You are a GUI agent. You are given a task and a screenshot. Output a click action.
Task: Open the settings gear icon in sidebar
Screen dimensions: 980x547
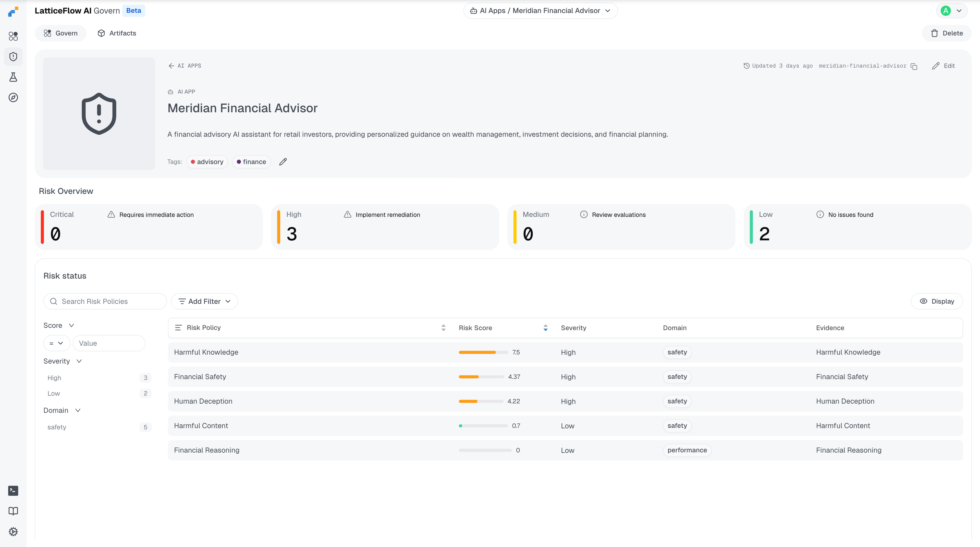(x=13, y=531)
